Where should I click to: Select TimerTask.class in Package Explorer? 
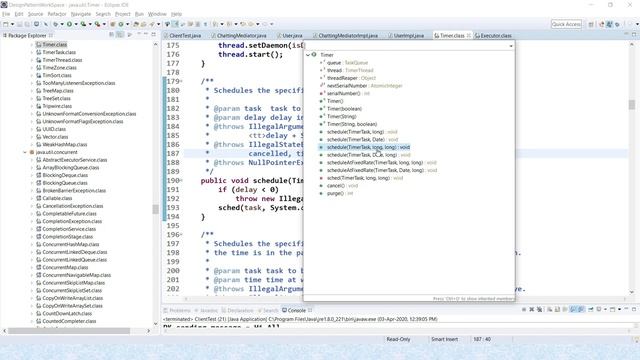[x=59, y=52]
